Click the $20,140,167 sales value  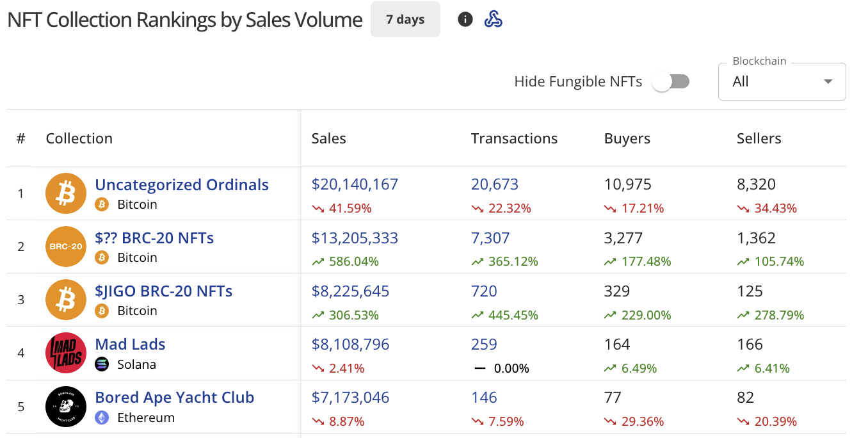click(355, 184)
